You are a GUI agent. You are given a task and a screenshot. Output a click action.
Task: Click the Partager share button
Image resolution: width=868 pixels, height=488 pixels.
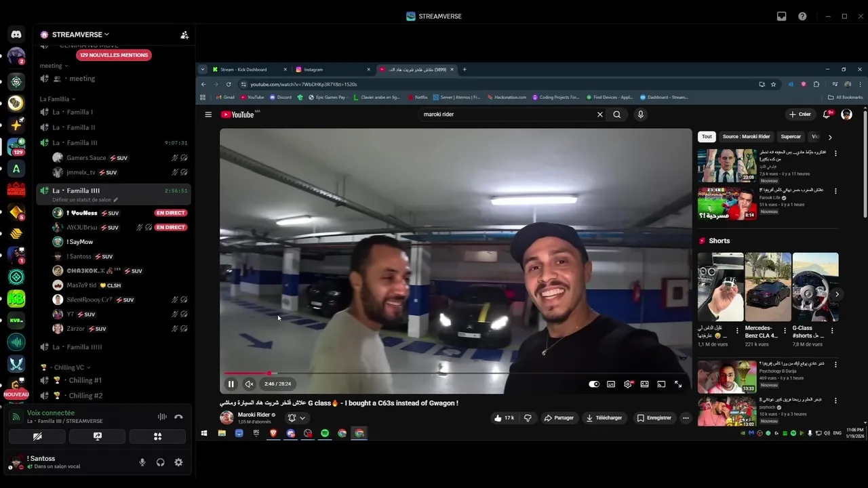click(559, 418)
